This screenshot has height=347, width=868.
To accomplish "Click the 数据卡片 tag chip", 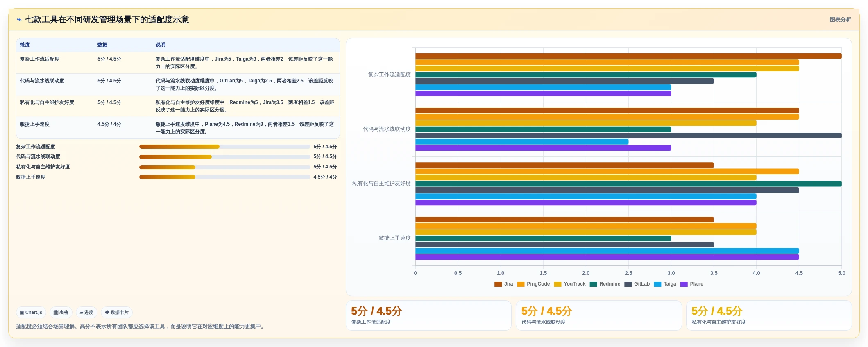I will 117,313.
